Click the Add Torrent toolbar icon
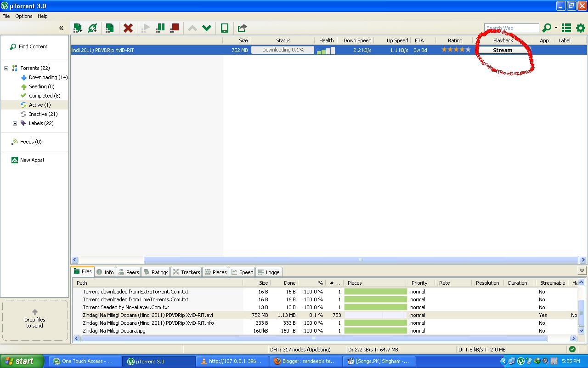The image size is (588, 368). pos(78,28)
